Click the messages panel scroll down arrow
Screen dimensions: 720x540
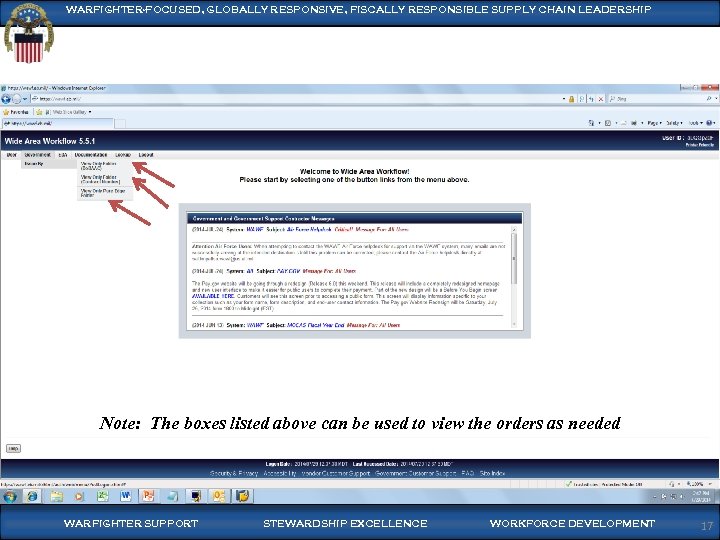(514, 324)
